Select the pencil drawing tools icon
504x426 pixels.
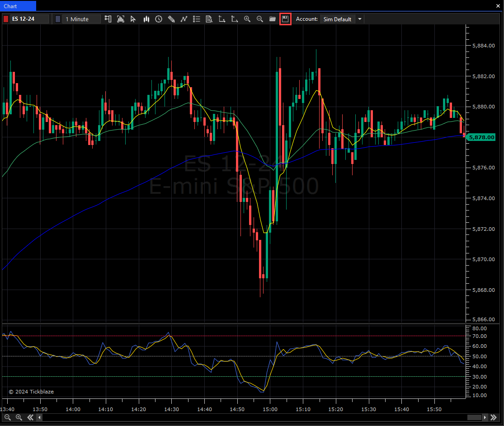(171, 19)
